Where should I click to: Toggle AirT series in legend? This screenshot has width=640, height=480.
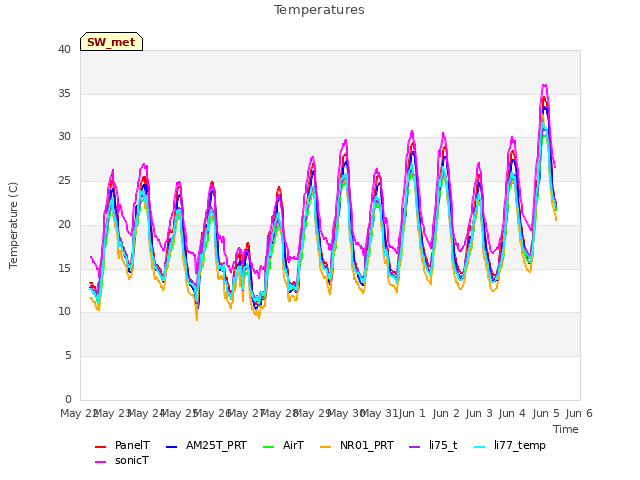284,445
